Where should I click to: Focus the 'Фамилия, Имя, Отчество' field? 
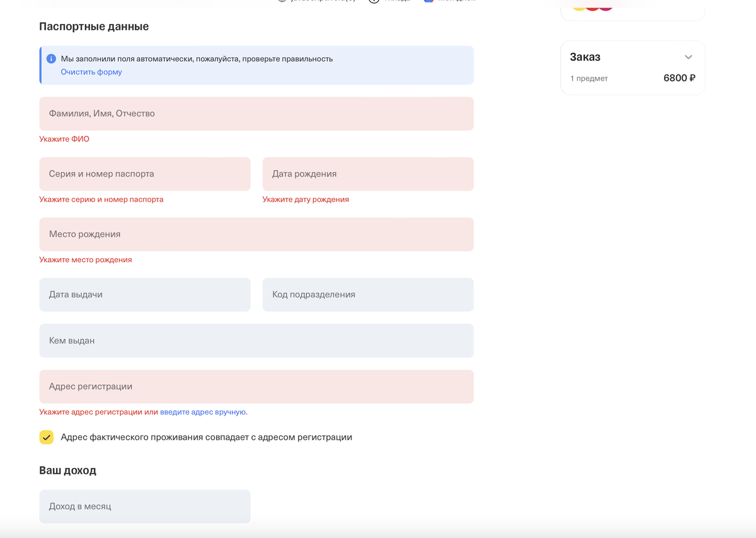click(x=256, y=113)
